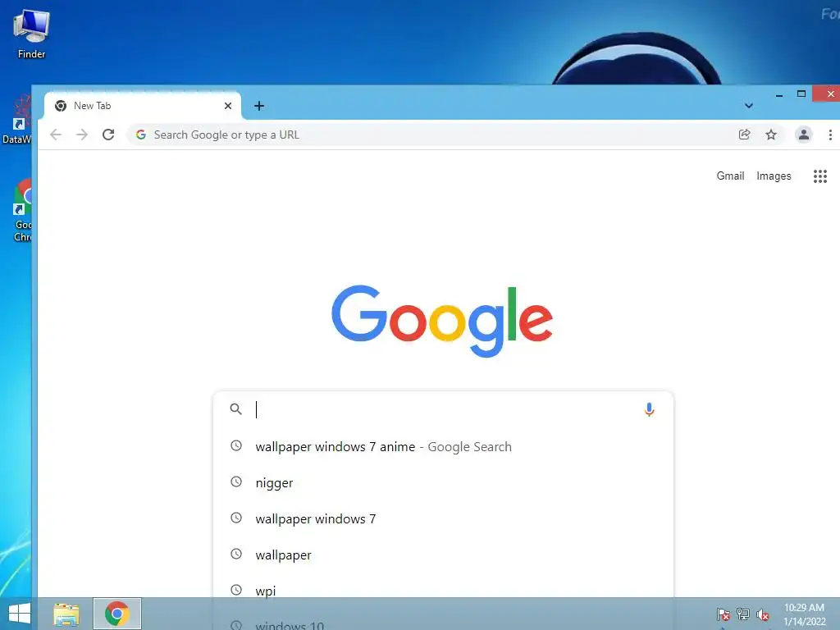
Task: Click the clock icon beside "wallpaper"
Action: [x=235, y=554]
